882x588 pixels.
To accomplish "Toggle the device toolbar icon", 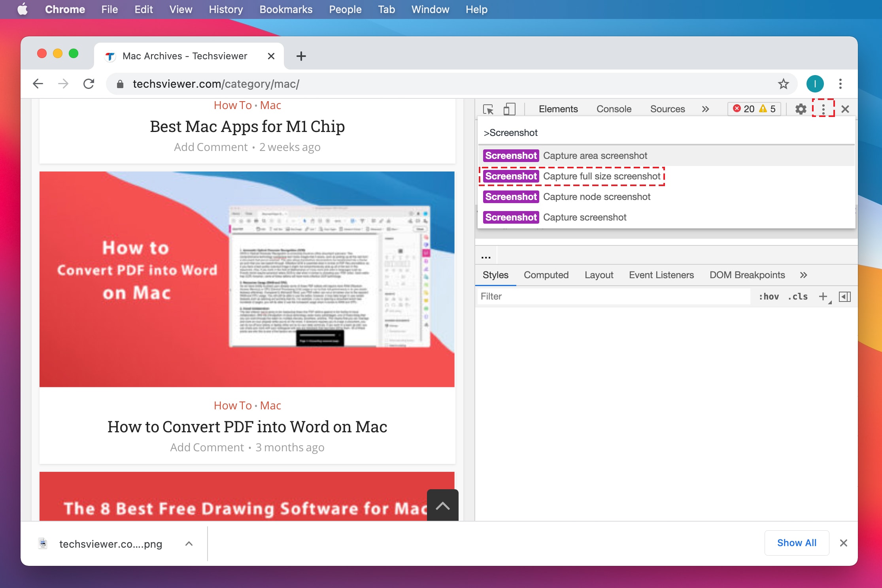I will [x=509, y=109].
